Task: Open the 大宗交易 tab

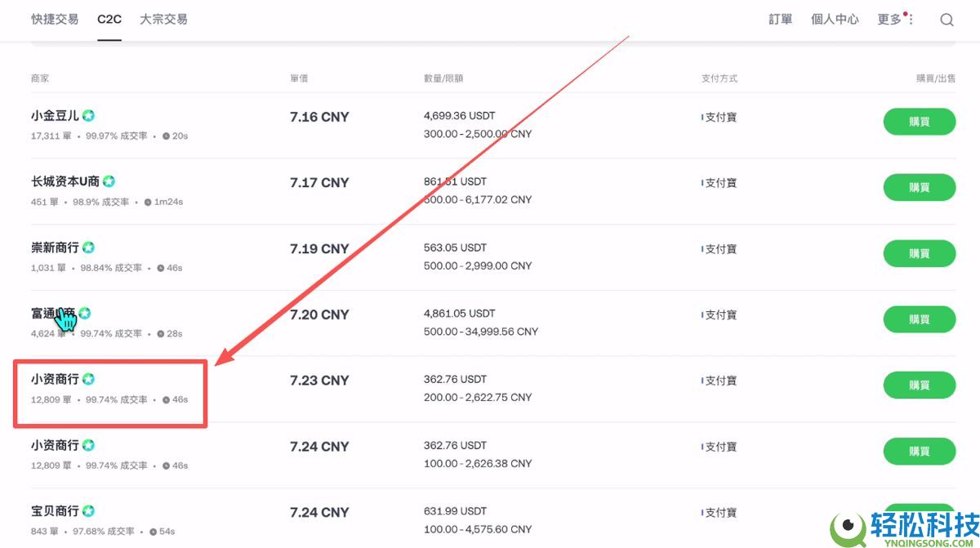Action: [x=163, y=19]
